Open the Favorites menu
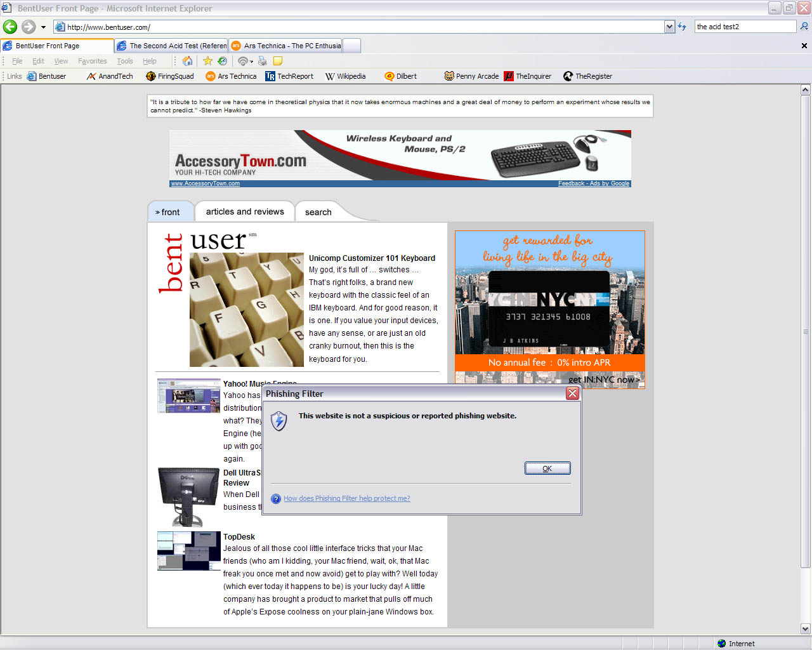The height and width of the screenshot is (650, 812). click(x=93, y=61)
